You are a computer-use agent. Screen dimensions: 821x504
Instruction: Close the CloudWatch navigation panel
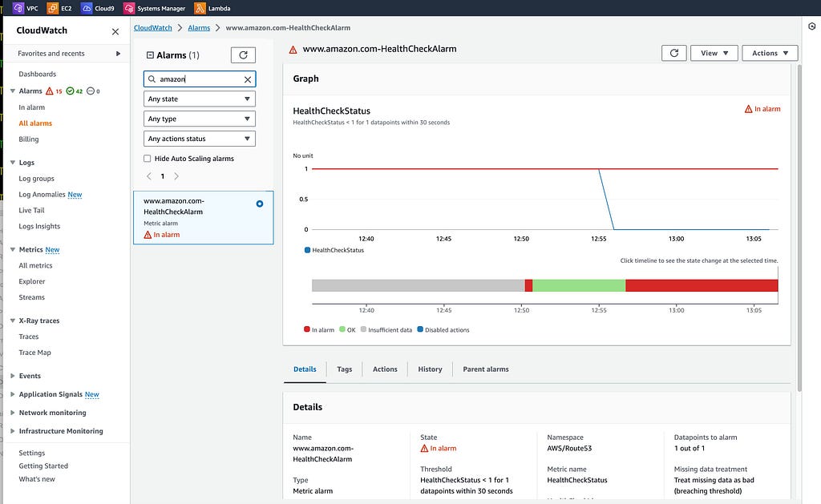click(115, 31)
